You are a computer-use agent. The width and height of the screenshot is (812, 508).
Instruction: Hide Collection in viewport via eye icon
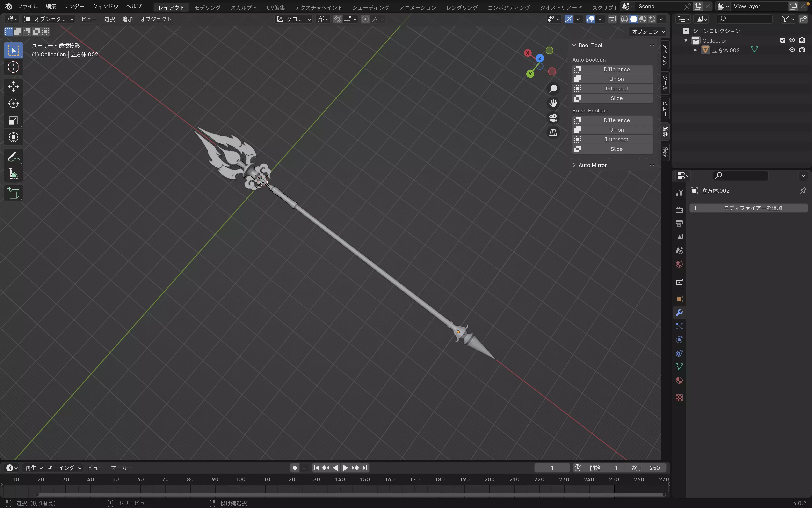click(792, 40)
